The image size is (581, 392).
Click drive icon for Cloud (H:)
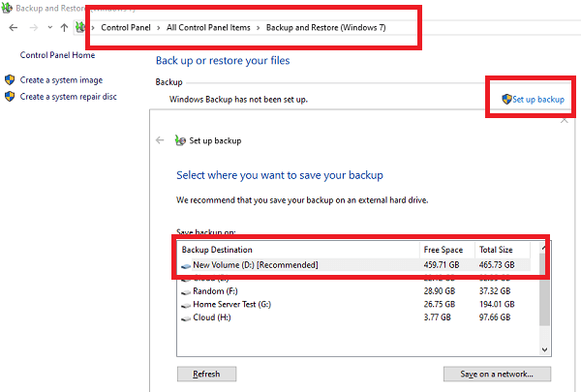(186, 318)
